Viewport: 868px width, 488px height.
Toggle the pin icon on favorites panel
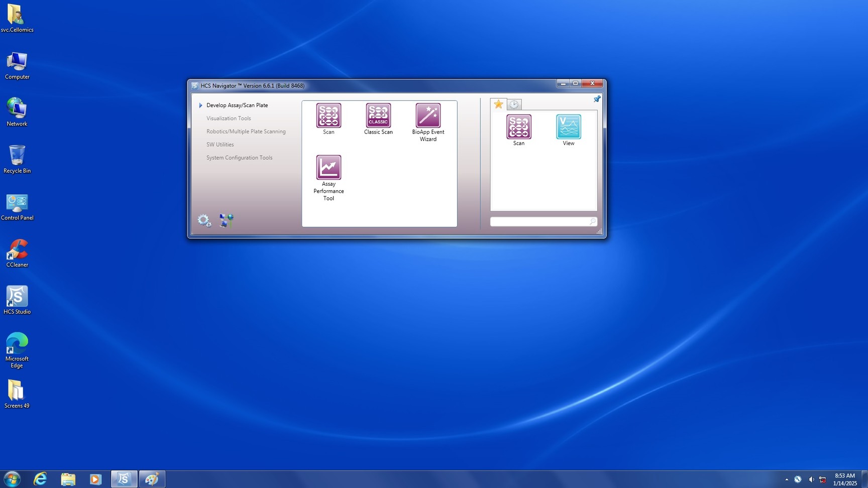(x=597, y=99)
